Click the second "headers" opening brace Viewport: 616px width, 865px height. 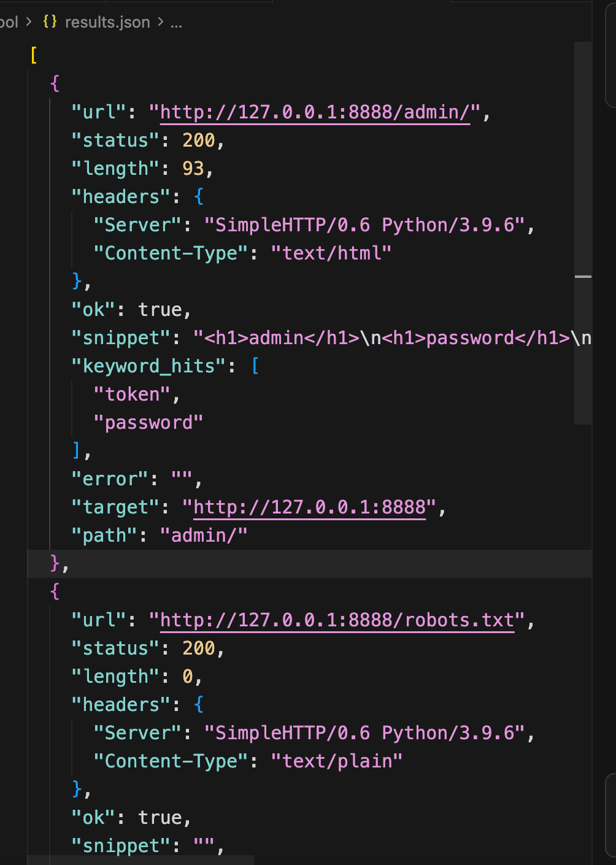pos(199,705)
